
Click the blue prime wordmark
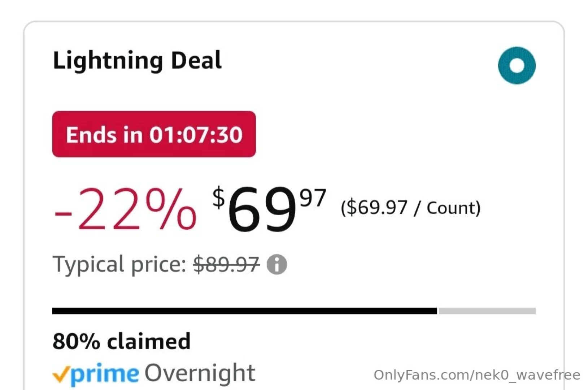point(105,374)
